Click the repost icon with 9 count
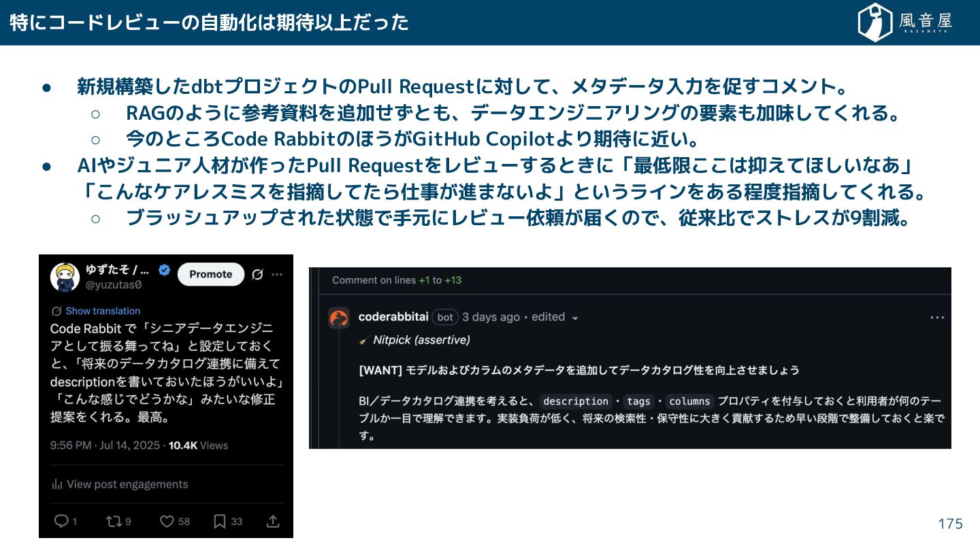The width and height of the screenshot is (980, 551). (113, 521)
